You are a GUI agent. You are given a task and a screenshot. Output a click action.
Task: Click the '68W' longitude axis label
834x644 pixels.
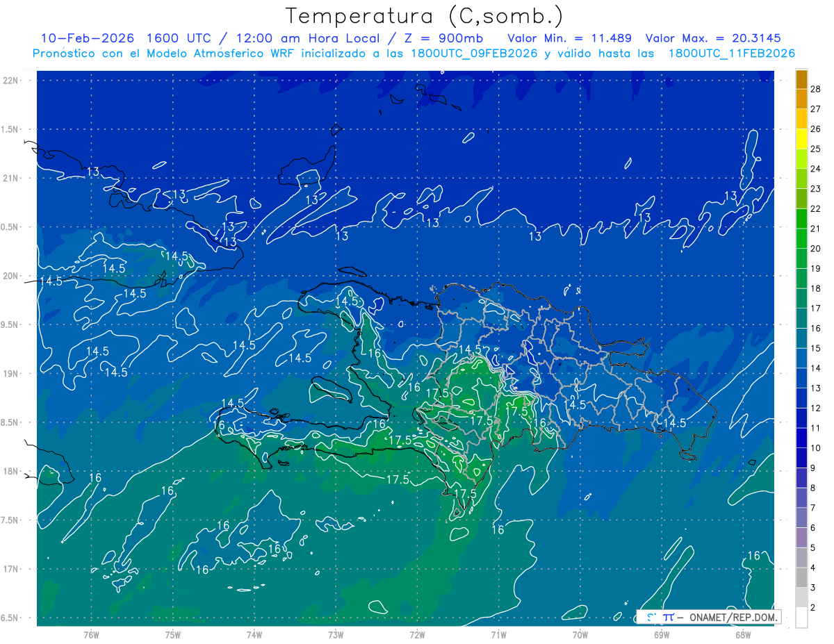pos(743,635)
